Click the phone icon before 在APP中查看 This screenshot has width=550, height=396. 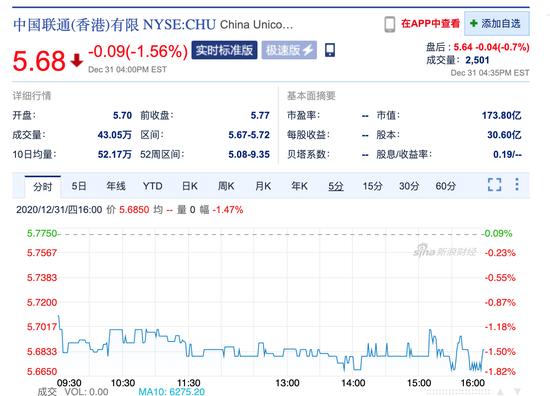(390, 24)
